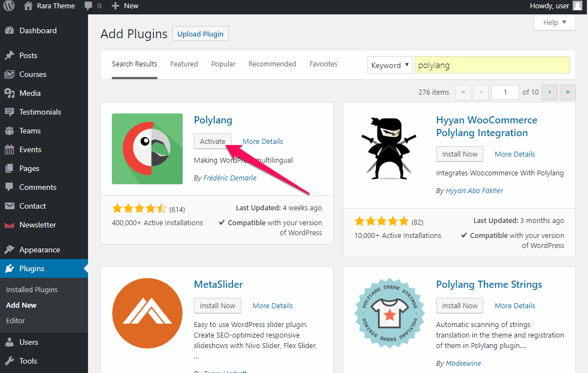Click the orange MetaSlider logo thumbnail
The width and height of the screenshot is (588, 373).
point(147,313)
